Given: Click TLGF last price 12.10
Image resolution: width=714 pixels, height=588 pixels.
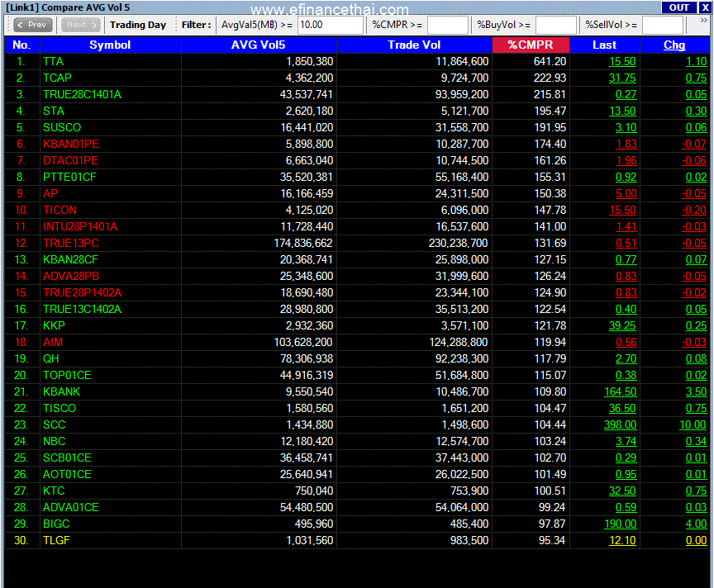Looking at the screenshot, I should coord(622,541).
